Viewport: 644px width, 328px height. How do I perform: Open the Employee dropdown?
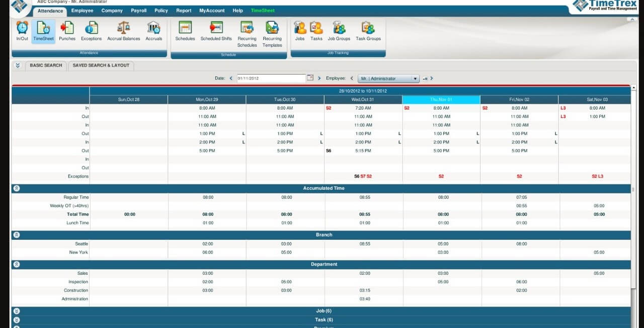[x=389, y=78]
